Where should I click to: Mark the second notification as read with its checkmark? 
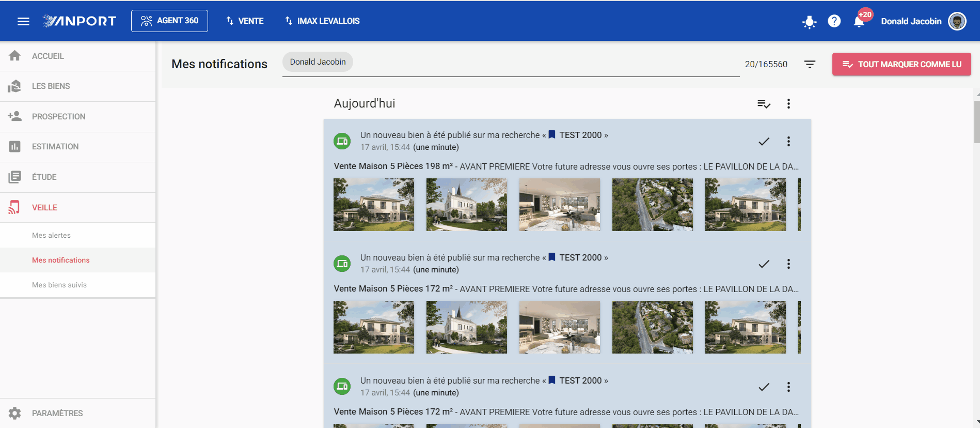click(x=764, y=264)
